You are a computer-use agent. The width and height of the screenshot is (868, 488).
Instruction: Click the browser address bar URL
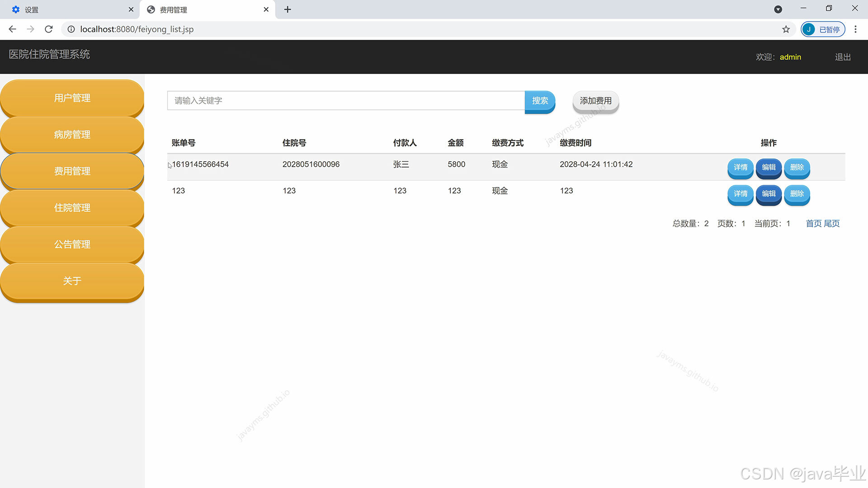click(x=137, y=29)
